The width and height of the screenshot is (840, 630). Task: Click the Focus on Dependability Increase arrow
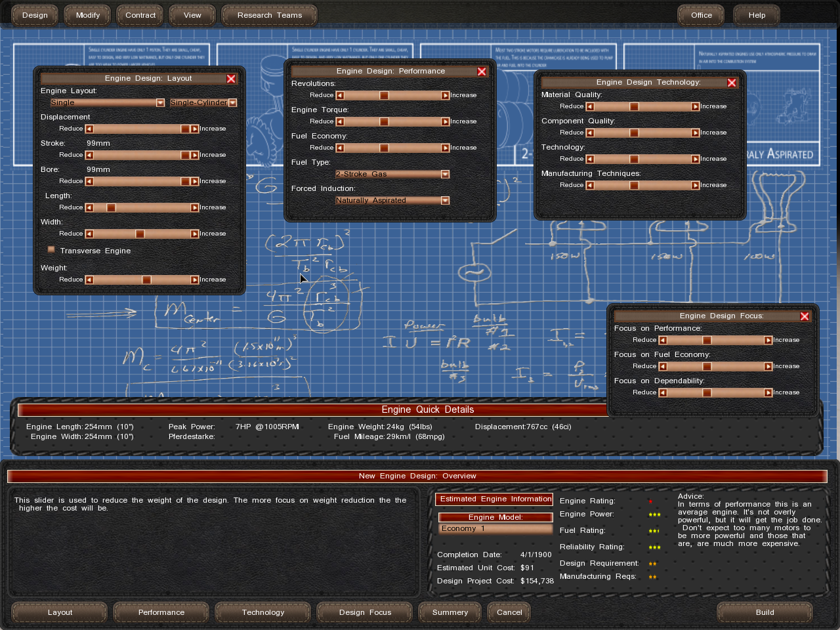(x=768, y=392)
